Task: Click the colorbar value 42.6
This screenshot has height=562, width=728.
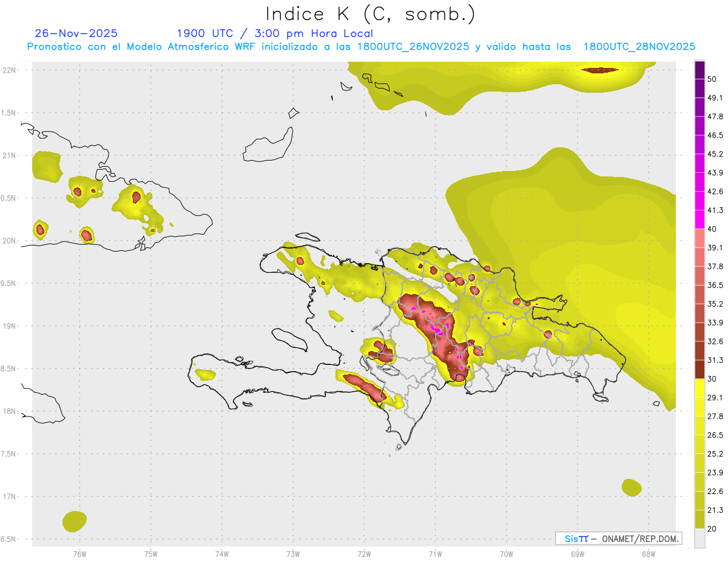Action: click(x=715, y=192)
